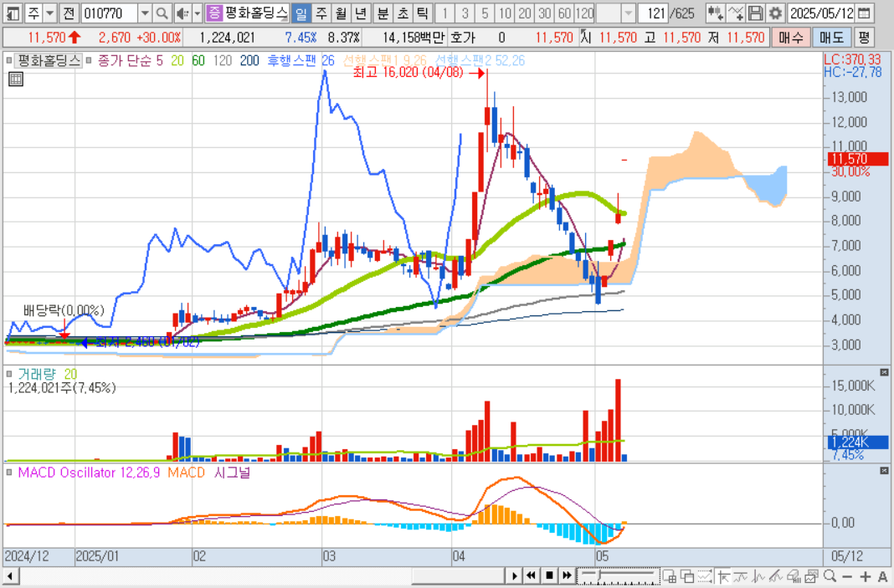
Task: Click the bar count field showing 121
Action: [654, 13]
